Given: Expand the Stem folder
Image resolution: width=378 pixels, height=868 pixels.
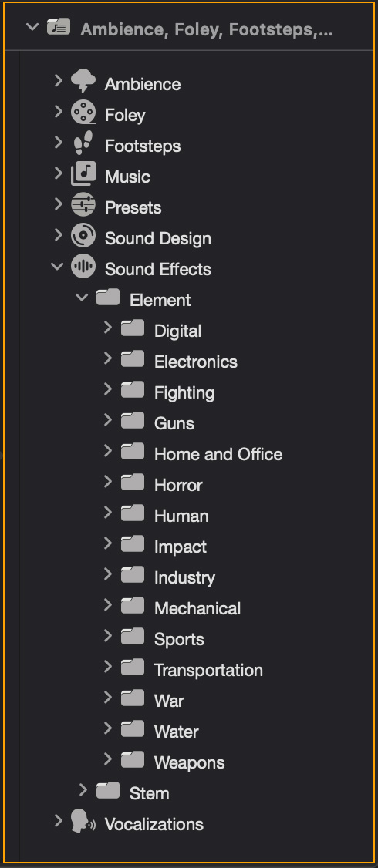Looking at the screenshot, I should point(83,790).
